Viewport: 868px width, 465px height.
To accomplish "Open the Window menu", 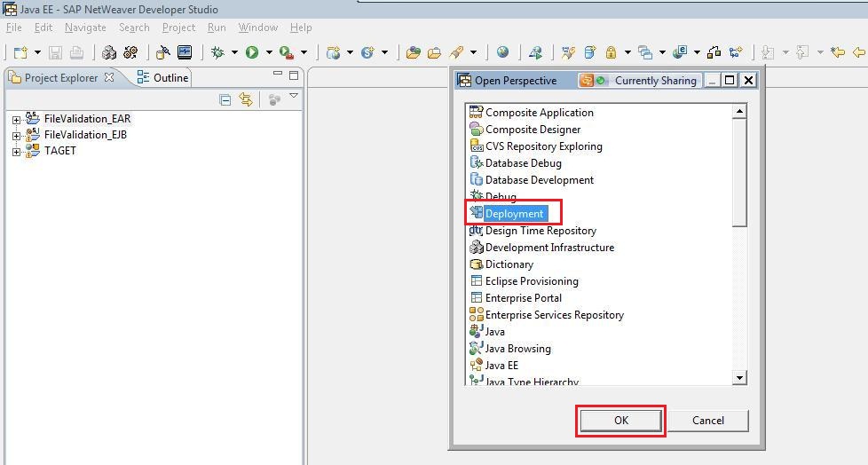I will pyautogui.click(x=258, y=28).
